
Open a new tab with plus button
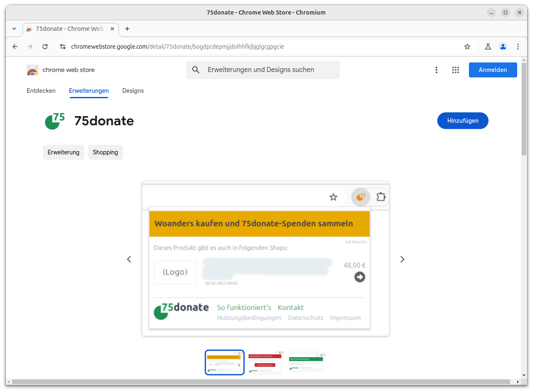(x=127, y=29)
